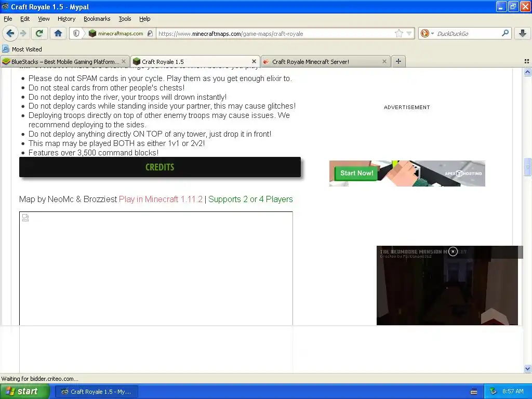Open the Bookmarks menu
532x399 pixels.
(97, 19)
